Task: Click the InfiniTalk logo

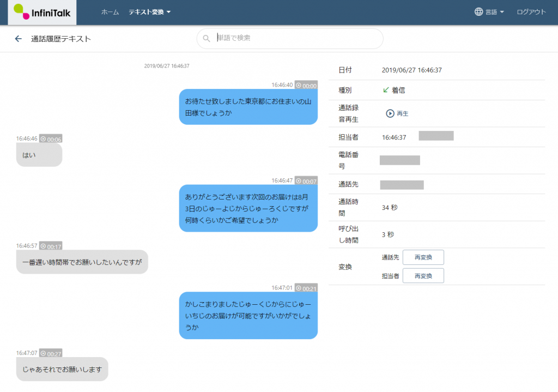Action: (x=43, y=12)
